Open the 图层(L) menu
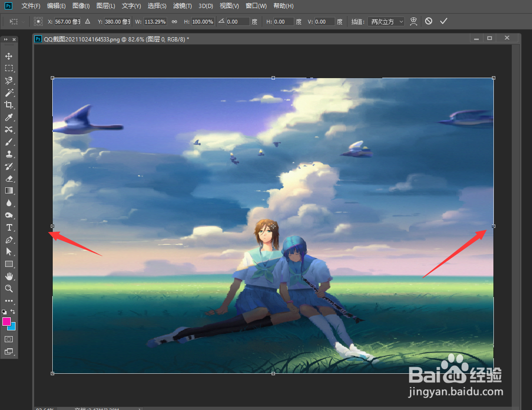The image size is (532, 410). click(x=106, y=6)
